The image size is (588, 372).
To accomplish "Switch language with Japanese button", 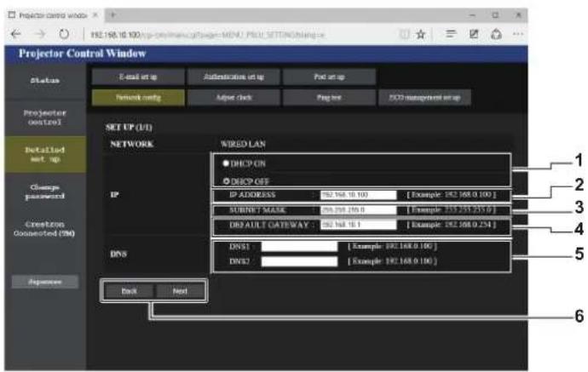I will tap(45, 282).
